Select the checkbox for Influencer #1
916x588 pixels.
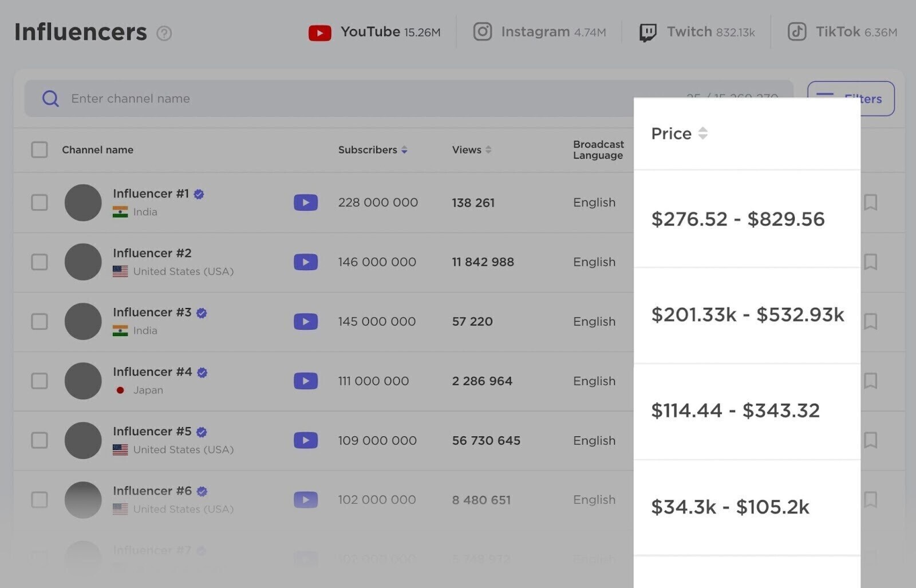point(39,202)
